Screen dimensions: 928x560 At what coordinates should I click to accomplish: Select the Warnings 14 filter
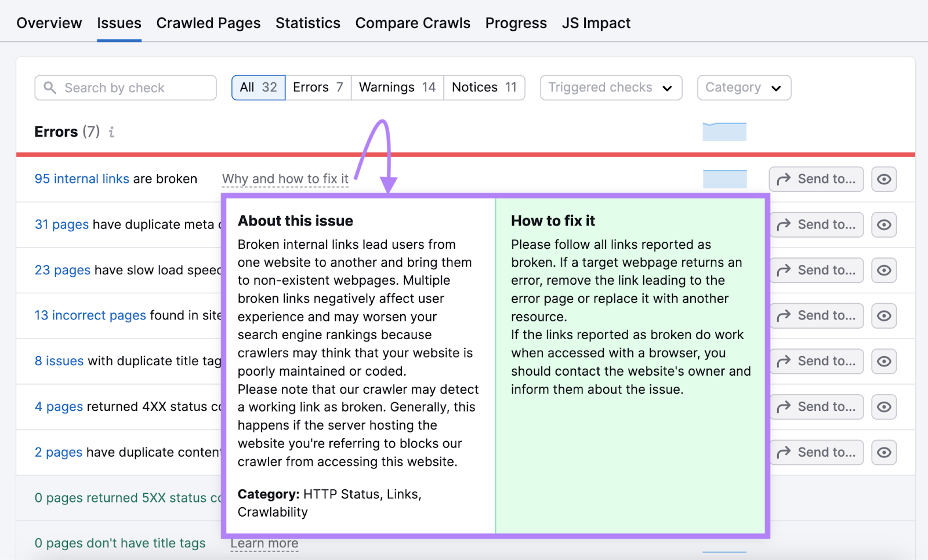click(397, 87)
